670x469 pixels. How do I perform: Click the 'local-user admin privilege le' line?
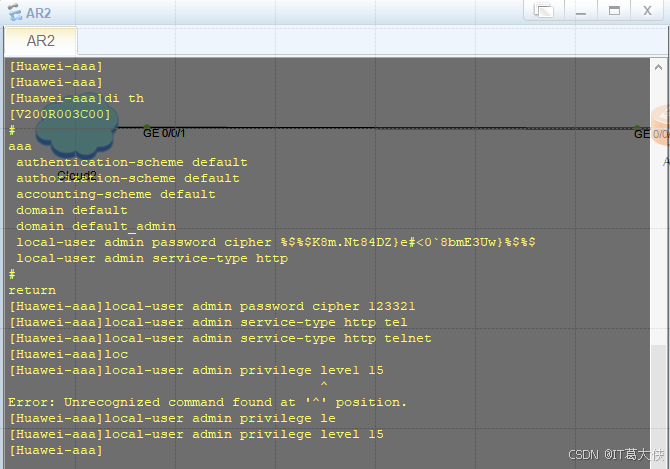pos(172,418)
